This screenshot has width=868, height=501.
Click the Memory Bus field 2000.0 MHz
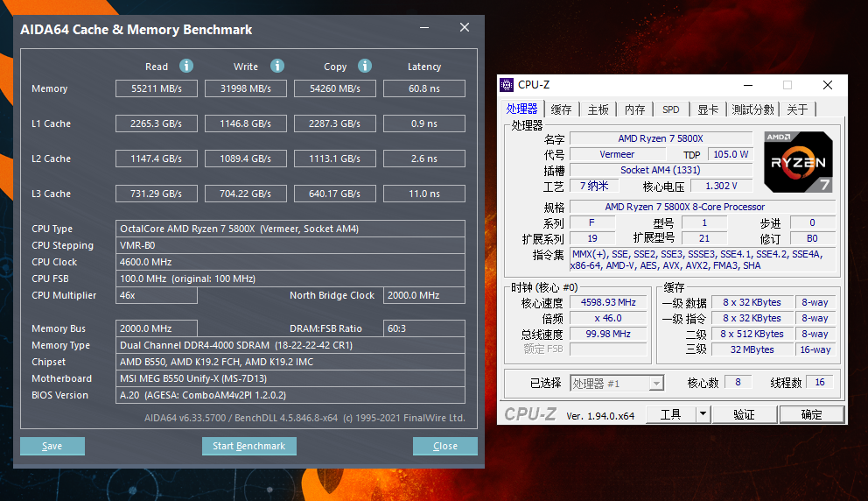pyautogui.click(x=157, y=328)
